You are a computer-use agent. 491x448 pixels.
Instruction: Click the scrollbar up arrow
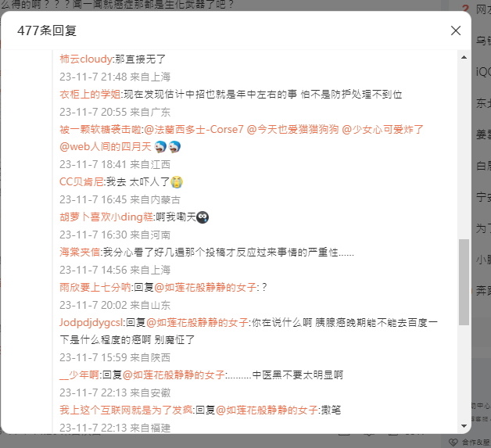464,58
